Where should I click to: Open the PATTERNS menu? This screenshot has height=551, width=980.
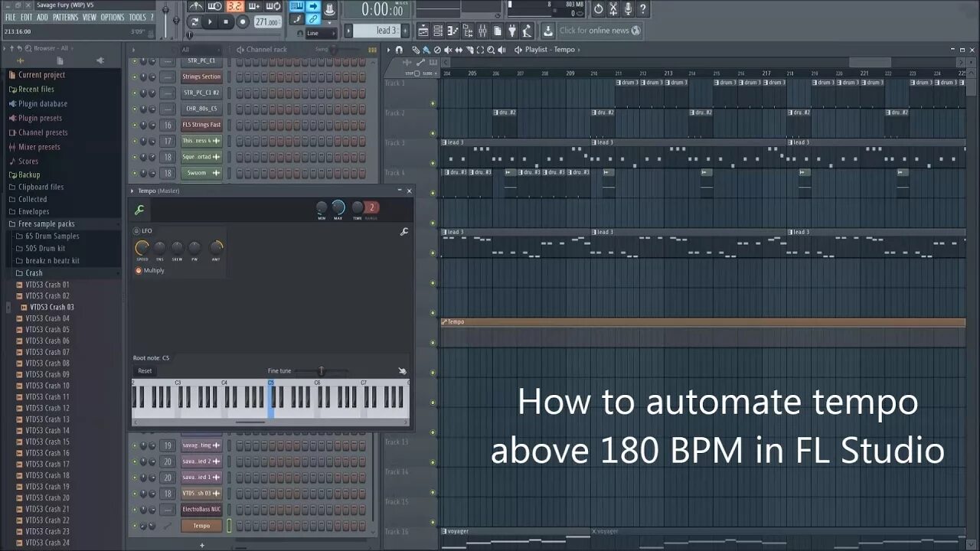click(65, 17)
